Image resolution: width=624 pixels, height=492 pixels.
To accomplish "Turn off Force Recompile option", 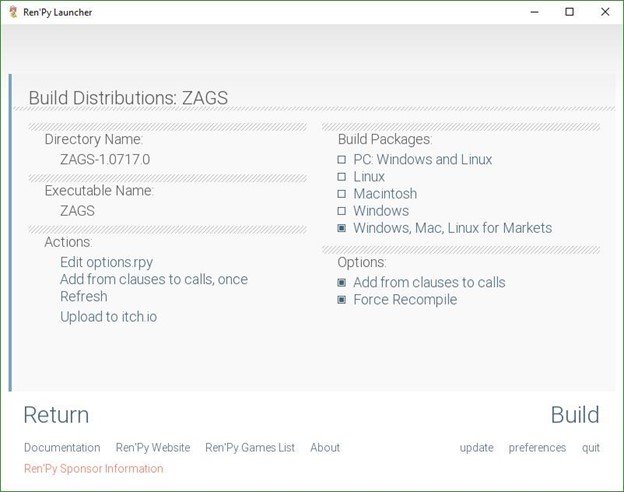I will click(397, 300).
